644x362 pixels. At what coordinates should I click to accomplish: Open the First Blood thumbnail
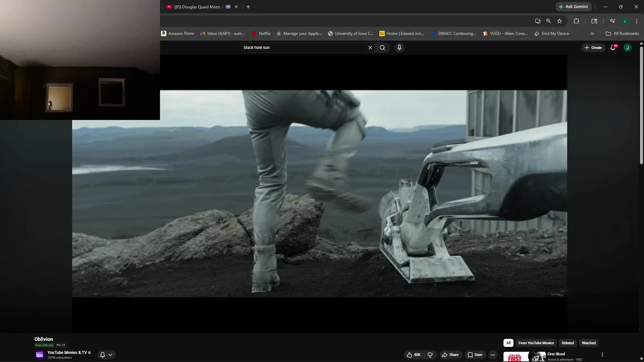[x=524, y=357]
